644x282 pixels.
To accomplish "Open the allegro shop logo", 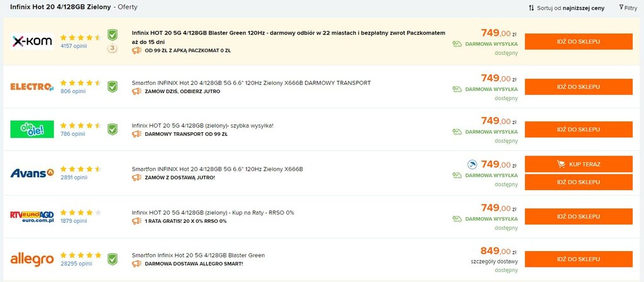I will tap(32, 259).
